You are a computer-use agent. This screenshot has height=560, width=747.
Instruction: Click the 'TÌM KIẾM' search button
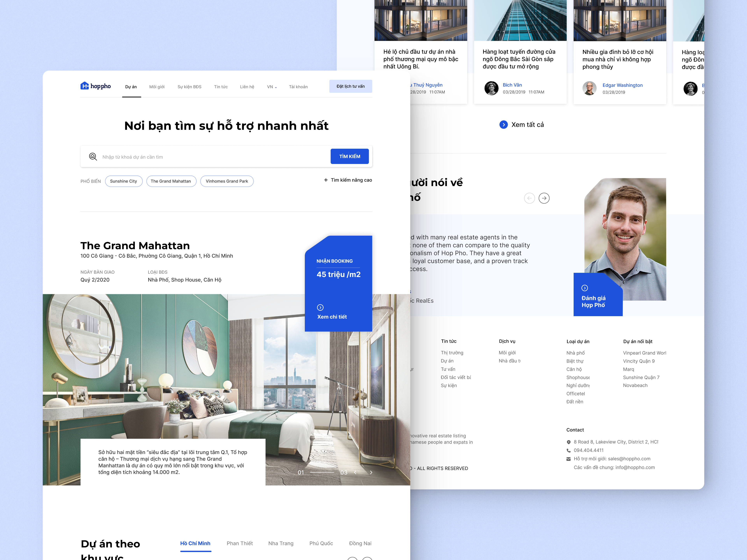[350, 156]
